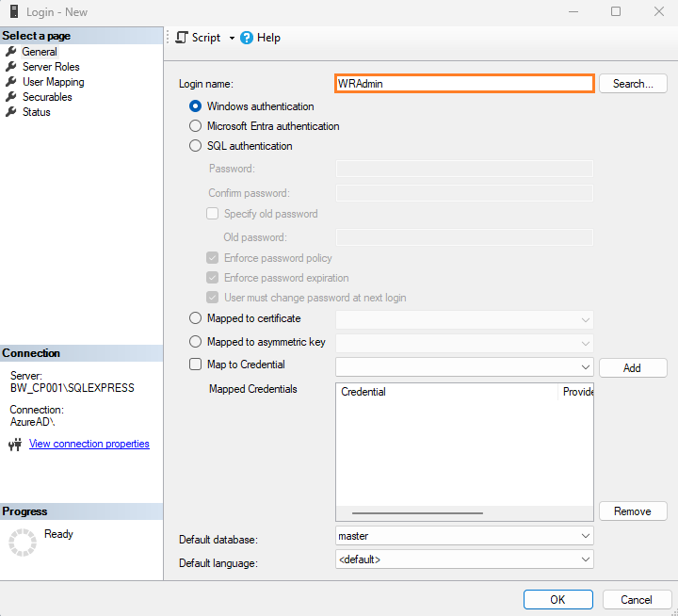Select Mapped to certificate radio button

[196, 318]
